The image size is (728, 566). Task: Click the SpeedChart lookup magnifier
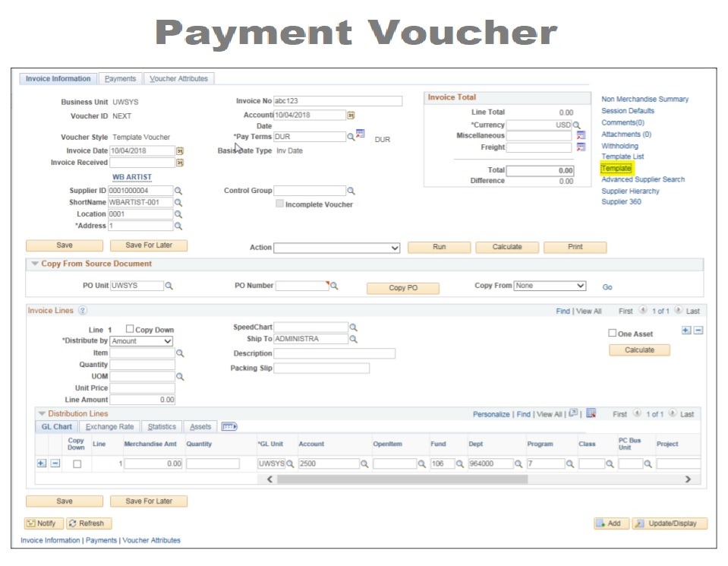353,327
